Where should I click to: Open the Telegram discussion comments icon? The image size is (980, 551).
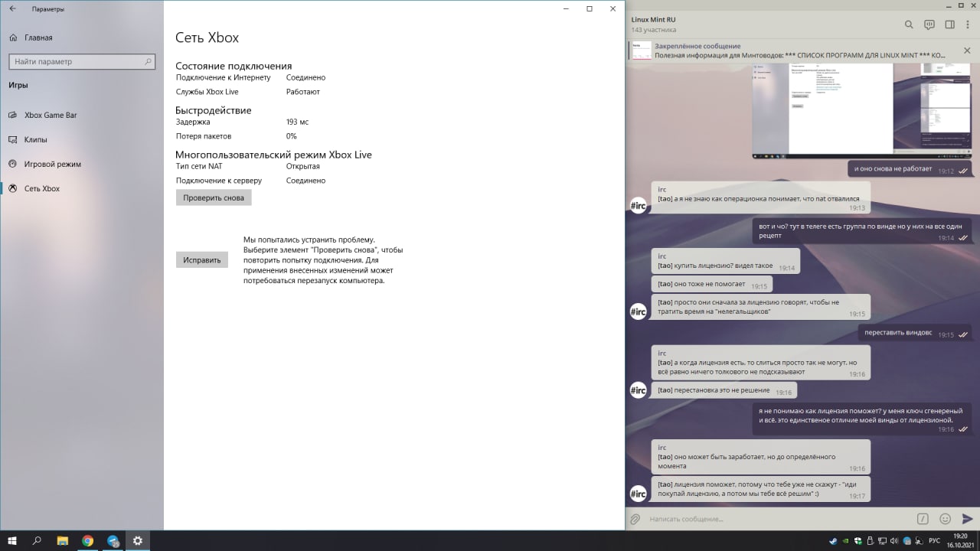(x=929, y=24)
